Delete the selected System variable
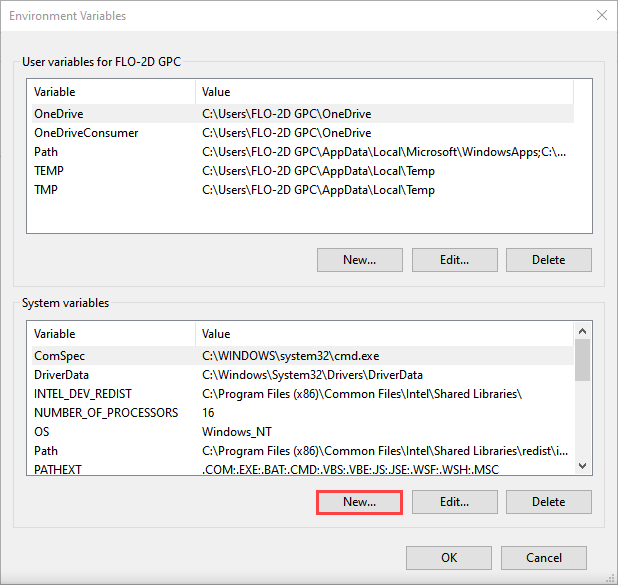Image resolution: width=618 pixels, height=585 pixels. tap(548, 502)
